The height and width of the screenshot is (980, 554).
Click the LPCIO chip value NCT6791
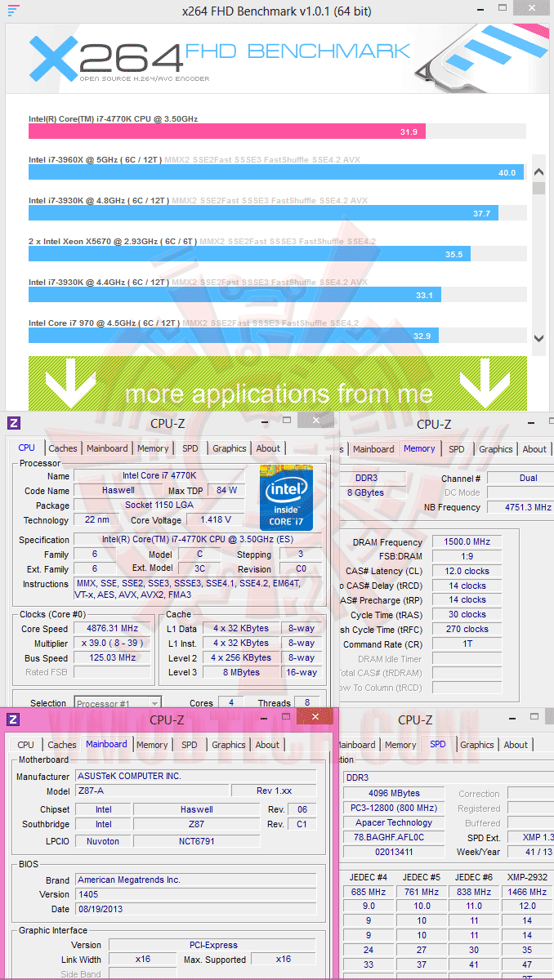pyautogui.click(x=197, y=840)
